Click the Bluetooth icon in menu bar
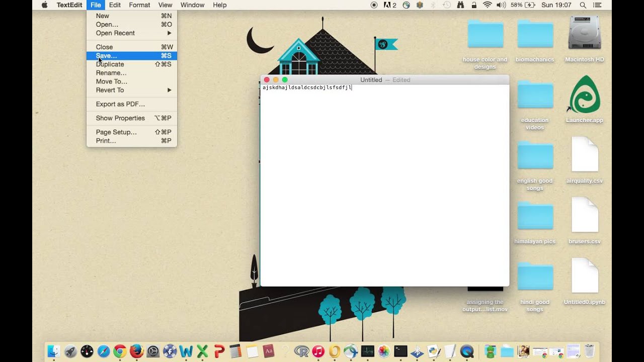The width and height of the screenshot is (644, 362). [433, 5]
